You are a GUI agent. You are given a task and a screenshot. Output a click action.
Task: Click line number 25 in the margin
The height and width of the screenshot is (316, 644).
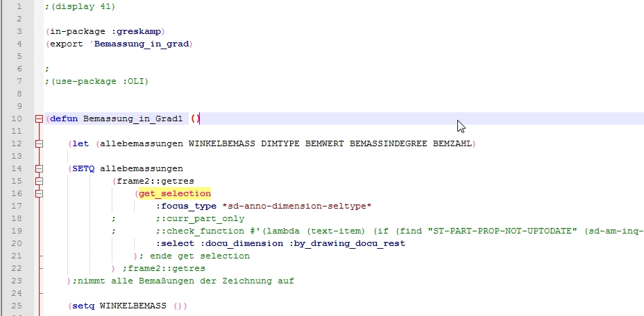[x=17, y=306]
